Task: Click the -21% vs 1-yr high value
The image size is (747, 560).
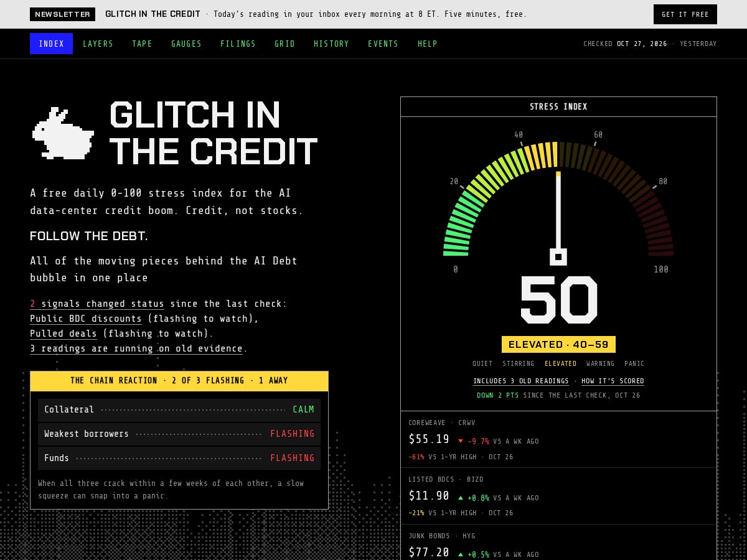Action: click(x=416, y=513)
